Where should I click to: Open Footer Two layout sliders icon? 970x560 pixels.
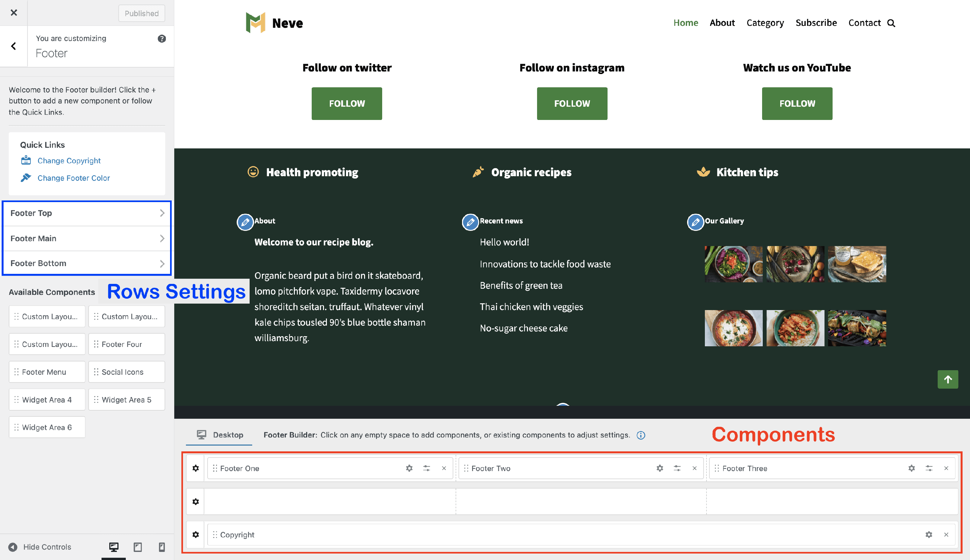point(677,468)
